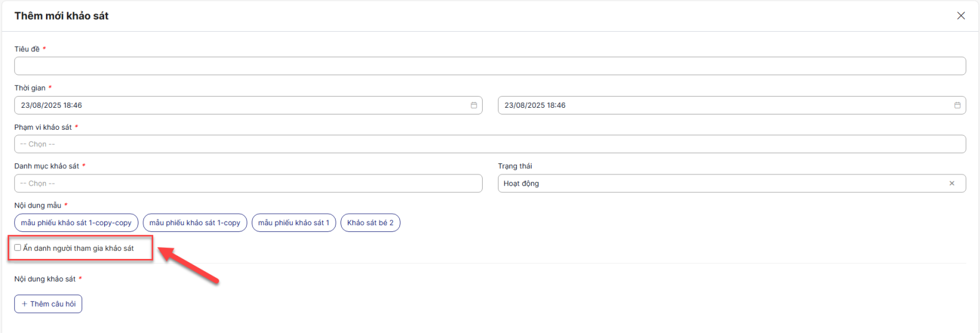980x333 pixels.
Task: Select template mẫu phiếu khảo sát 1-copy-copy
Action: pos(76,223)
